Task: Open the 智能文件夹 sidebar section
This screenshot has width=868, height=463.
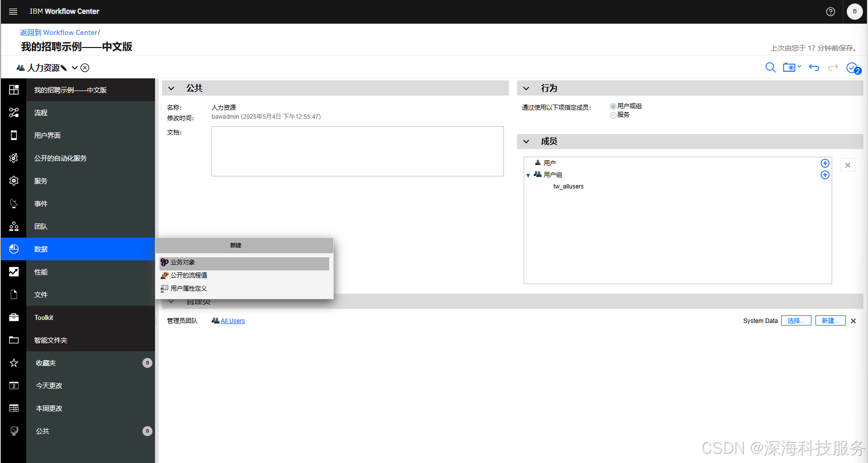Action: pyautogui.click(x=90, y=340)
